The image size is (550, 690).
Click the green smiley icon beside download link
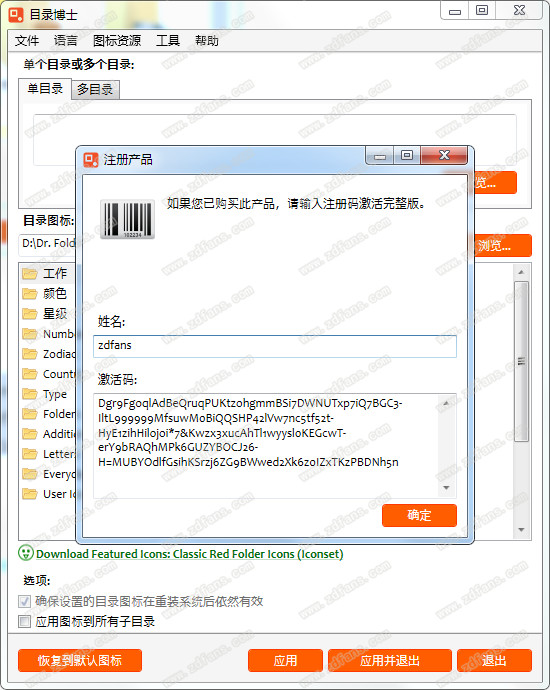[26, 553]
